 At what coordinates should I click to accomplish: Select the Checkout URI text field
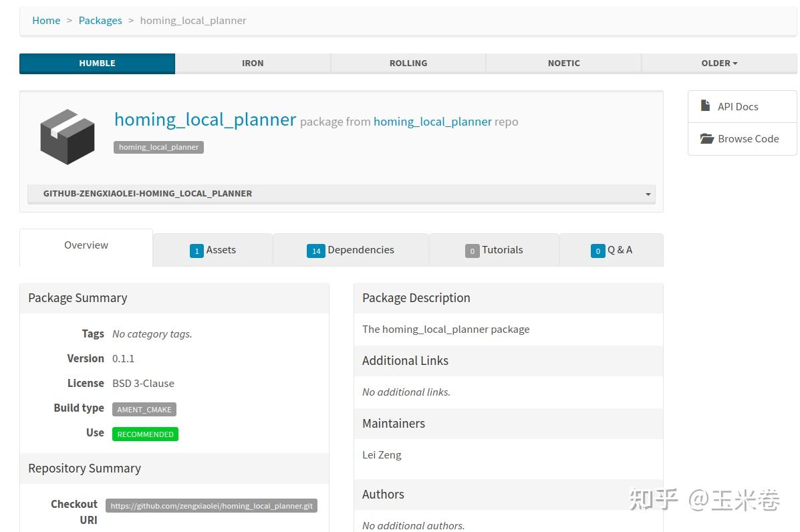click(x=211, y=505)
